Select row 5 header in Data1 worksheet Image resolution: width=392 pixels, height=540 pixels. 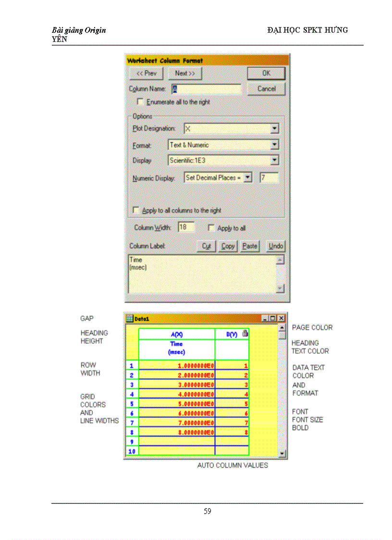pyautogui.click(x=132, y=403)
